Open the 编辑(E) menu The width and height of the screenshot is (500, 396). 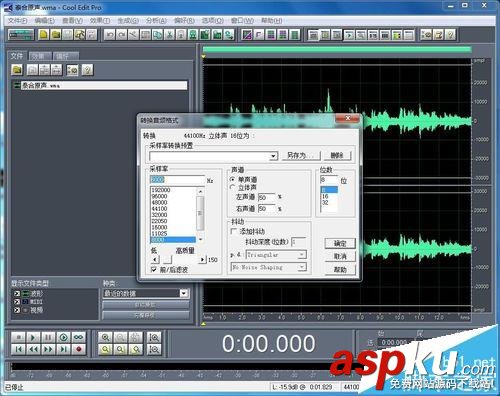pyautogui.click(x=45, y=21)
